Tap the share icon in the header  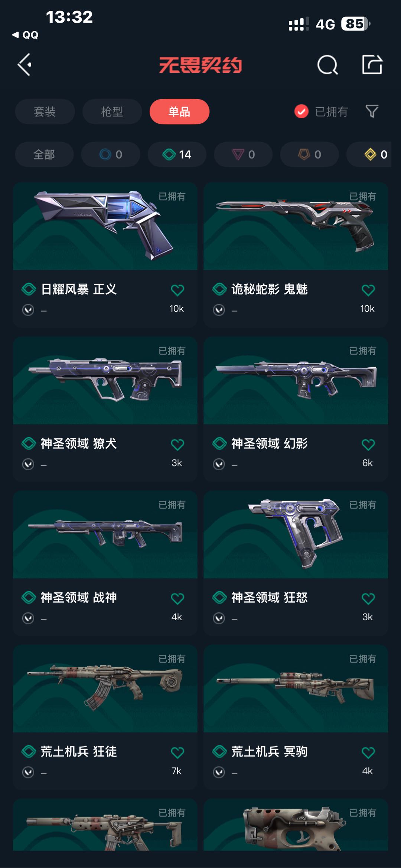point(372,65)
